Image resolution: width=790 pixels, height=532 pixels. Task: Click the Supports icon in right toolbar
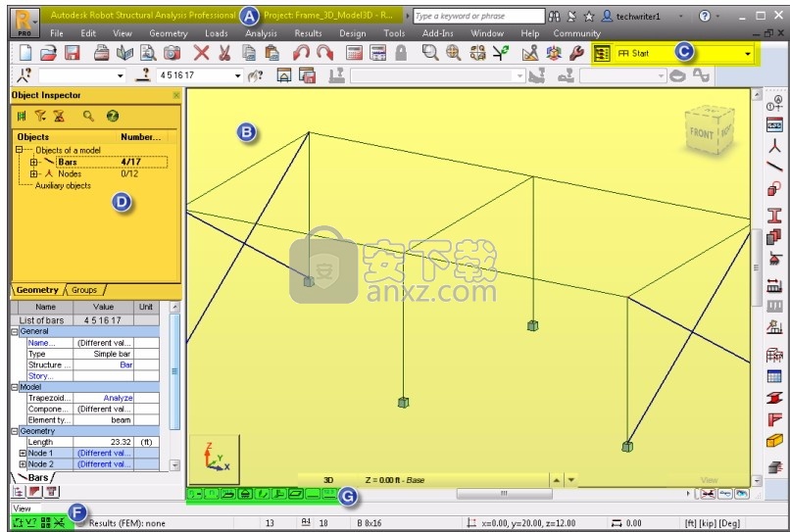pyautogui.click(x=774, y=259)
